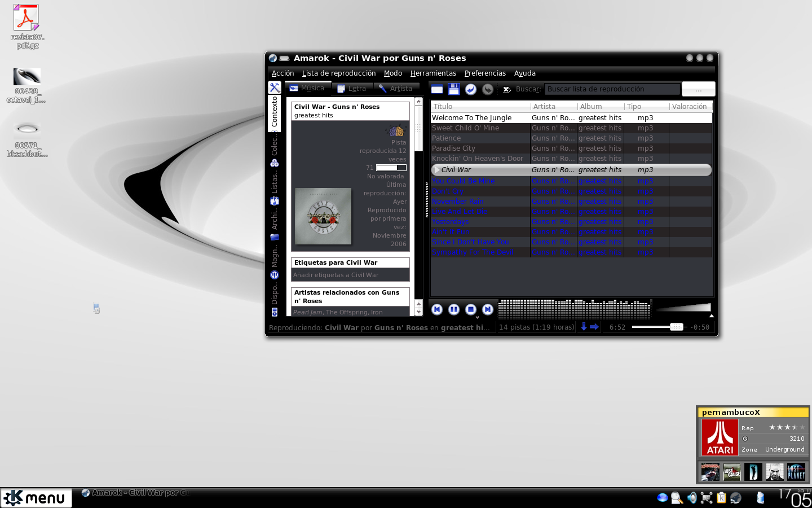
Task: Open revista07.pdf.gz desktop file
Action: click(x=27, y=27)
